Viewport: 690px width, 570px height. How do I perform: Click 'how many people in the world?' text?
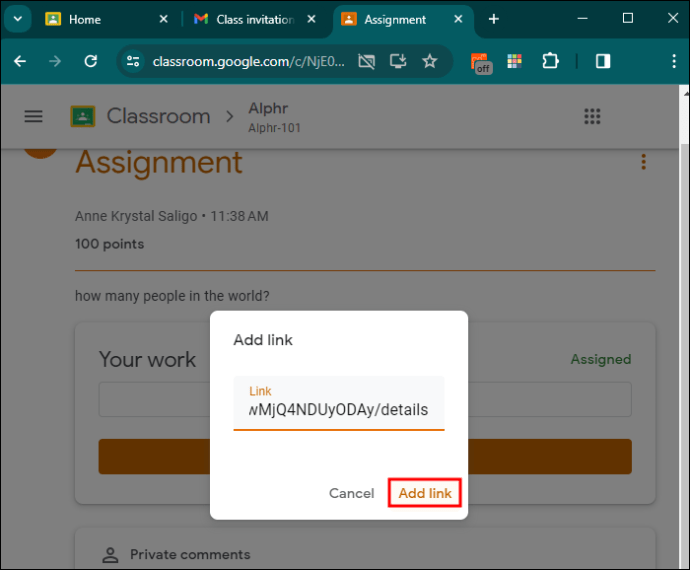(172, 296)
